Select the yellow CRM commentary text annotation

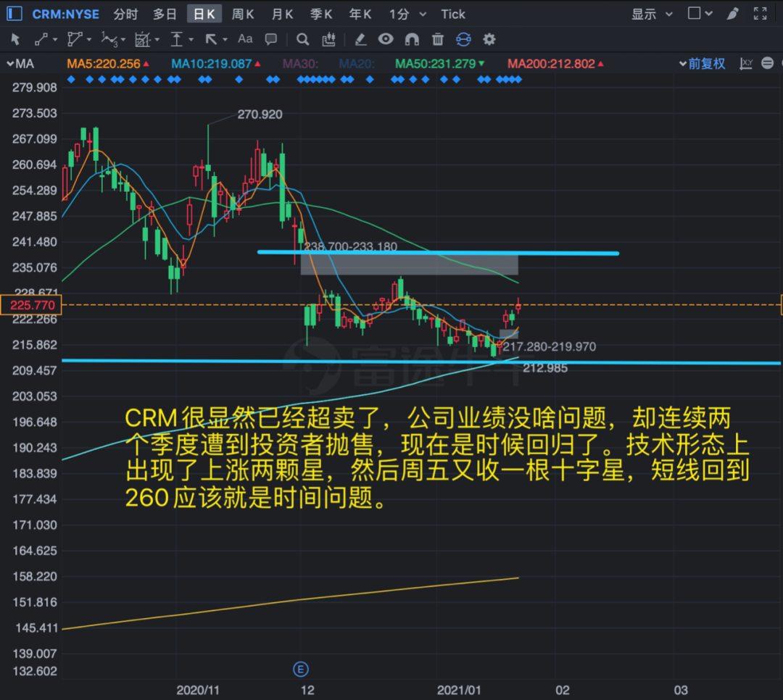coord(437,457)
